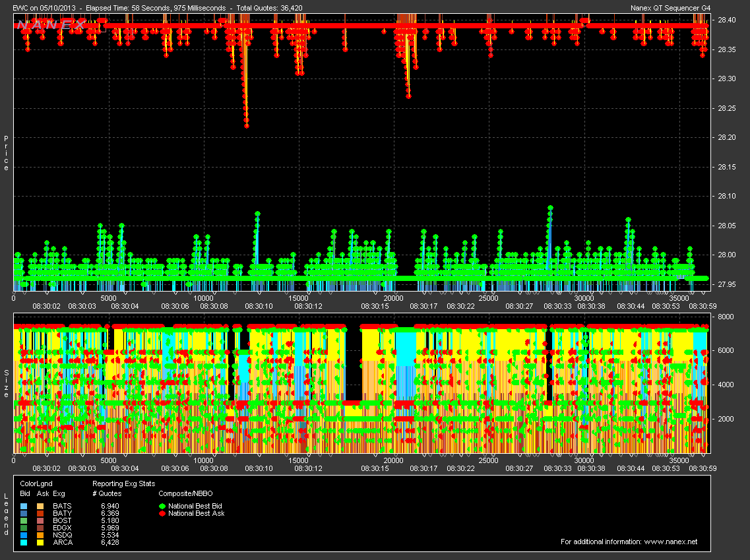
Task: Click the ARCA yellow ask swatch
Action: tap(40, 542)
